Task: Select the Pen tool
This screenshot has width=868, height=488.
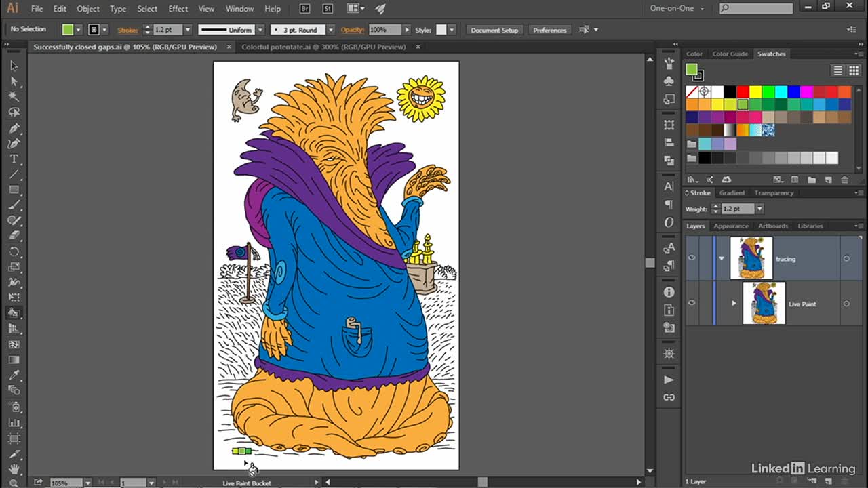Action: click(14, 128)
